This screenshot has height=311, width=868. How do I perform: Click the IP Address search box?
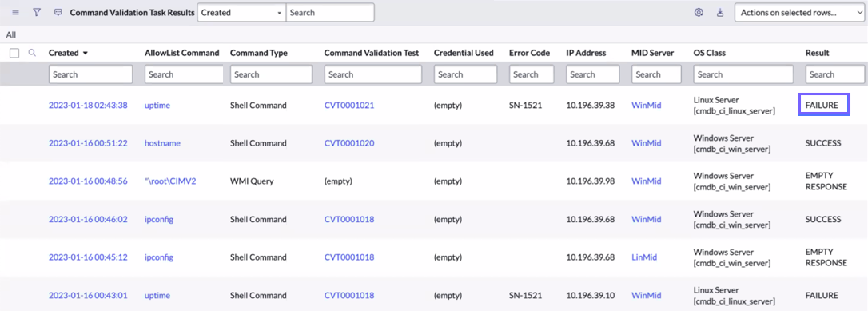[x=593, y=74]
